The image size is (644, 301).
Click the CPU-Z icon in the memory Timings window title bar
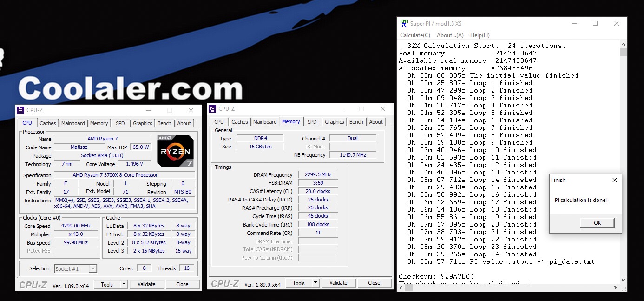[x=212, y=109]
